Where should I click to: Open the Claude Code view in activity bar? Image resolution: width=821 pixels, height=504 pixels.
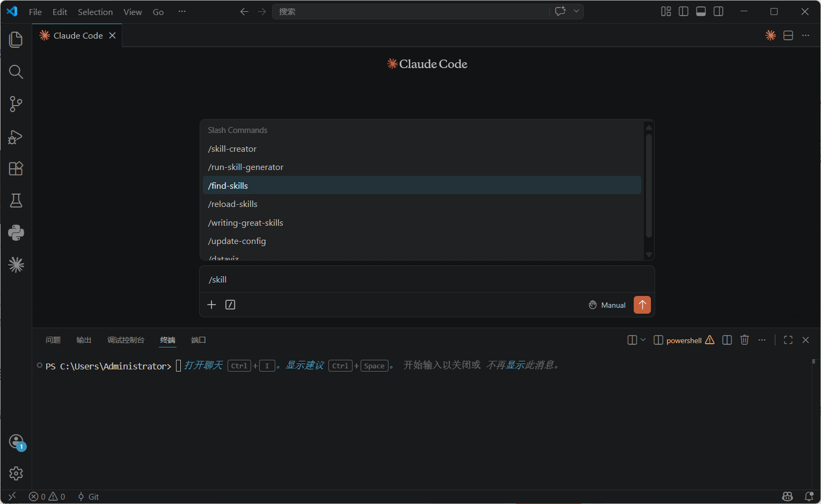[16, 265]
